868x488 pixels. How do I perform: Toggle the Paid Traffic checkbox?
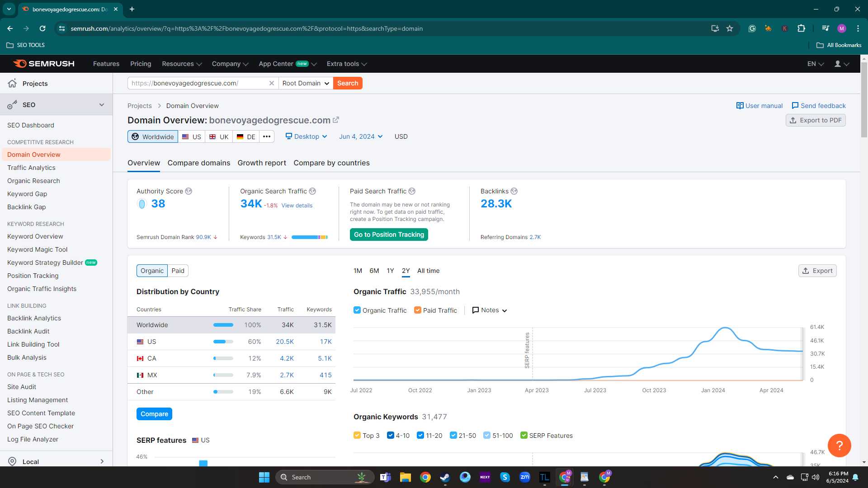point(418,310)
